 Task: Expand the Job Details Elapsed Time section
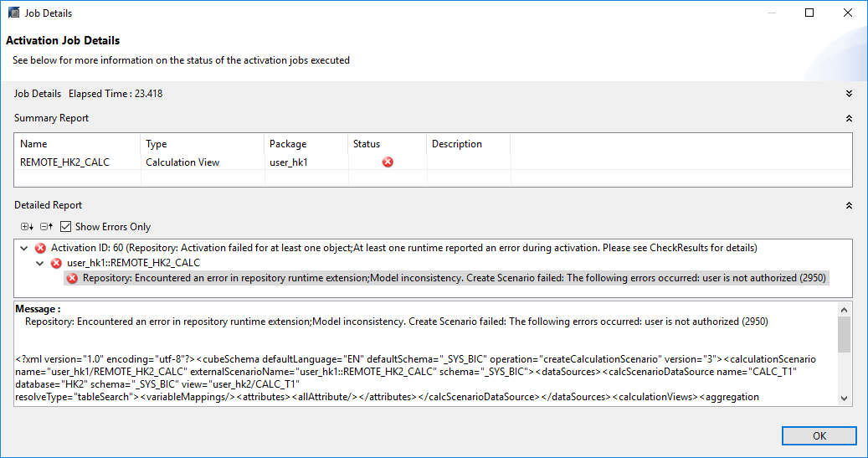849,94
